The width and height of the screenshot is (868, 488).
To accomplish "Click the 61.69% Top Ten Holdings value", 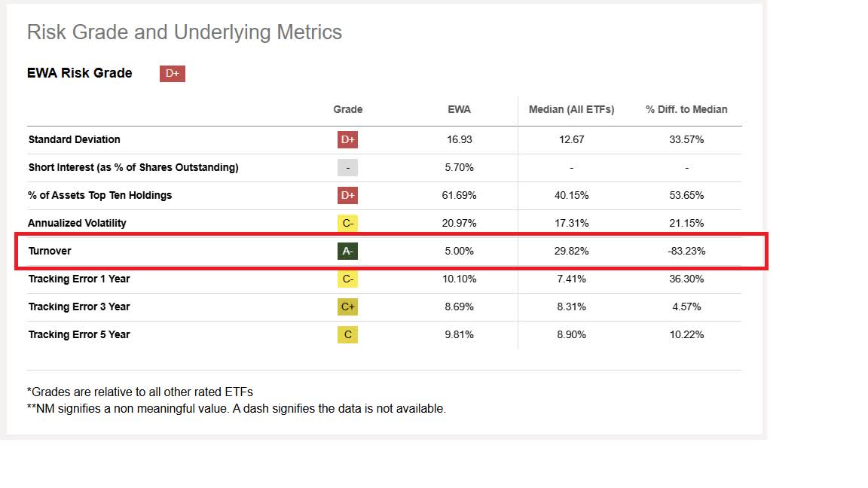I will [459, 195].
